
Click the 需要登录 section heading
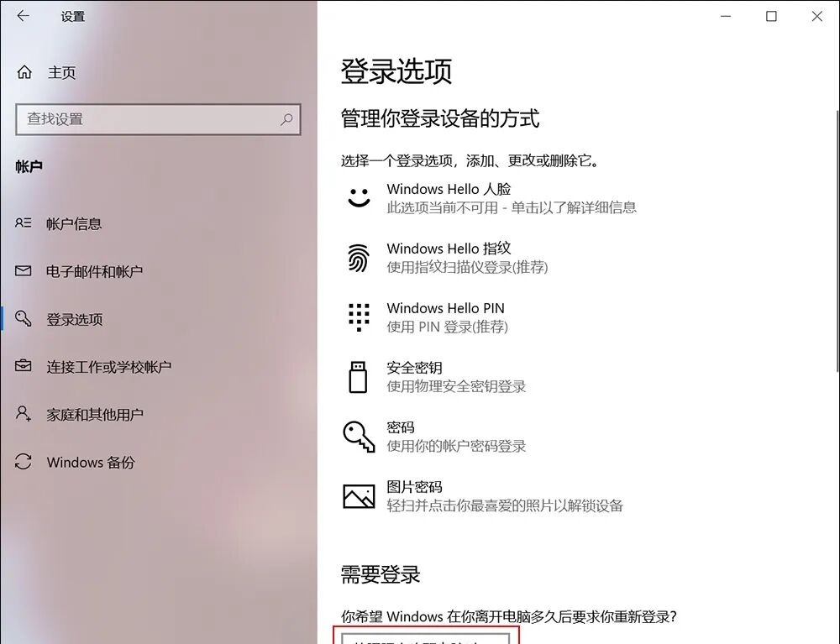[x=381, y=574]
